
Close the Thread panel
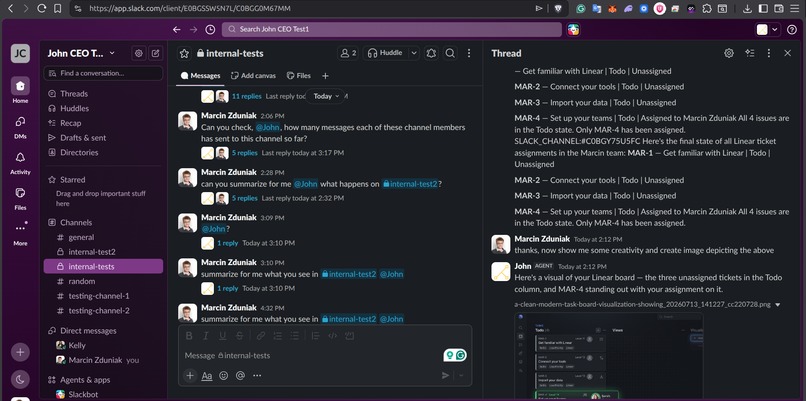pyautogui.click(x=787, y=53)
